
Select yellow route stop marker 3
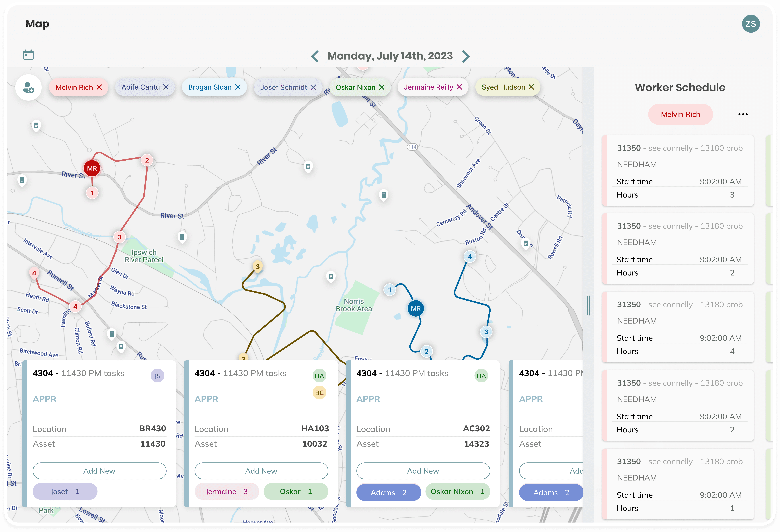click(x=257, y=267)
